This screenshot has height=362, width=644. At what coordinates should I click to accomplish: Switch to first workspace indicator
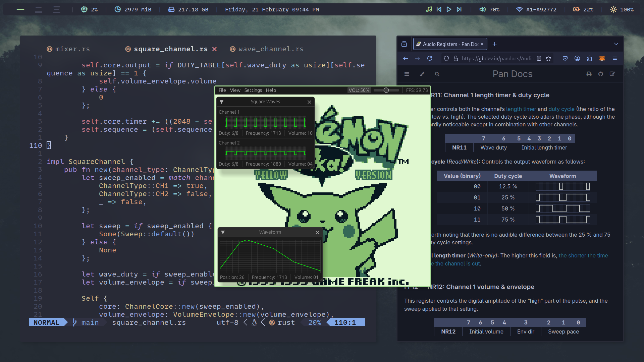point(20,9)
